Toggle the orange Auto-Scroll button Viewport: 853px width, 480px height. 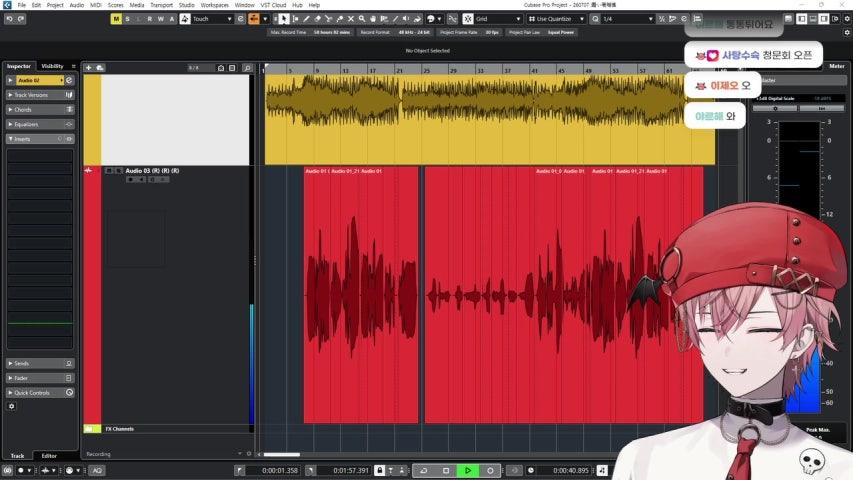tap(254, 19)
